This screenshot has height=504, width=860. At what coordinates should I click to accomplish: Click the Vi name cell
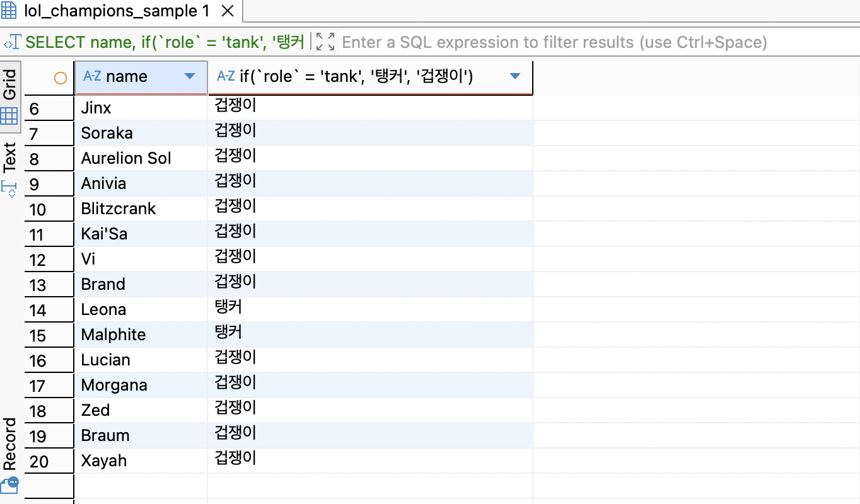pos(141,259)
